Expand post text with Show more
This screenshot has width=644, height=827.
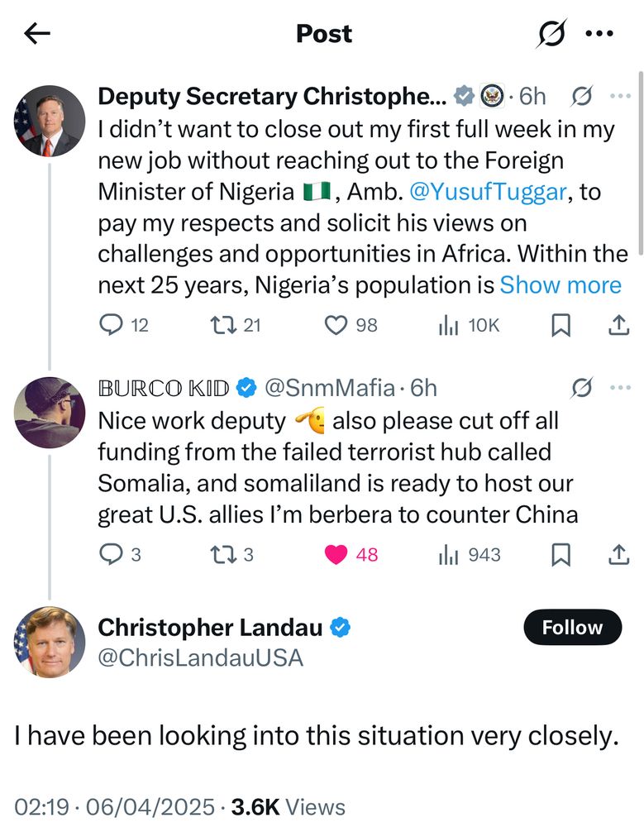pyautogui.click(x=560, y=285)
